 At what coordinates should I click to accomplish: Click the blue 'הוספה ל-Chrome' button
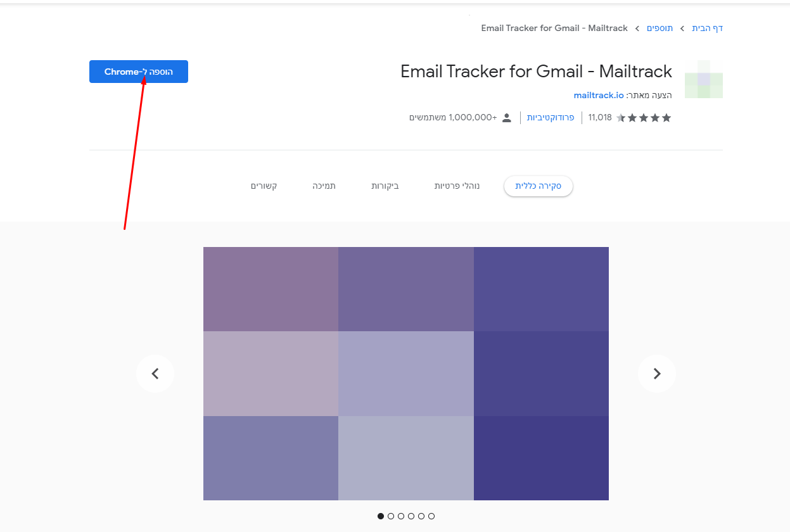point(139,72)
